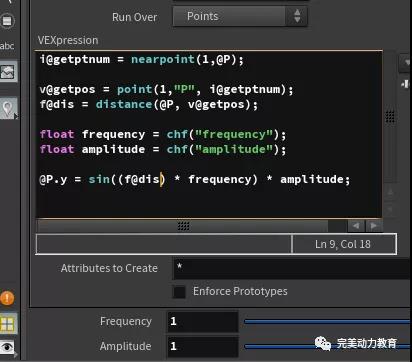Click the Amplitude slider track
This screenshot has width=412, height=362.
click(327, 346)
